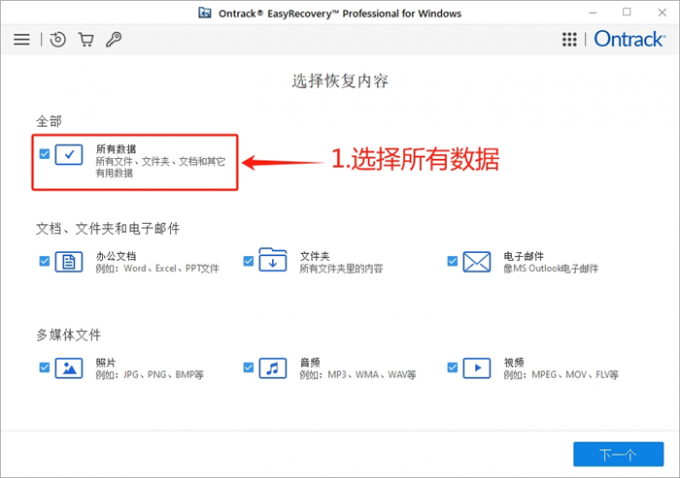Click the 音频 label text

tap(310, 363)
